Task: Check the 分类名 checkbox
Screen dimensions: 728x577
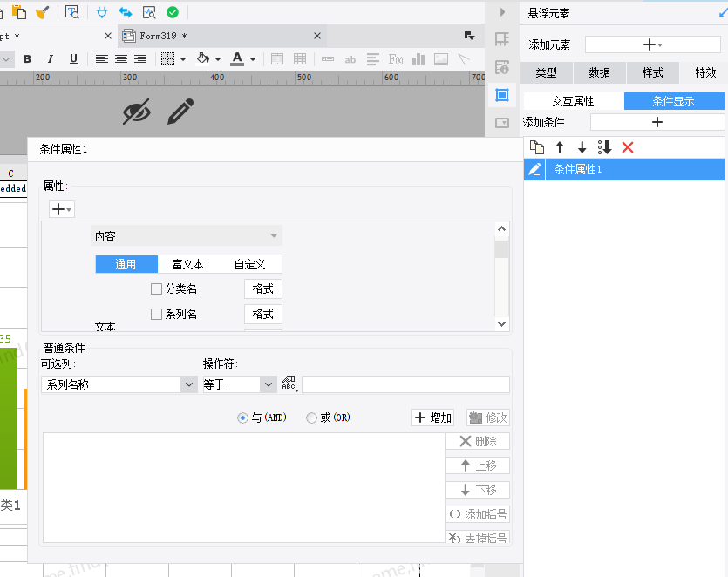Action: 156,288
